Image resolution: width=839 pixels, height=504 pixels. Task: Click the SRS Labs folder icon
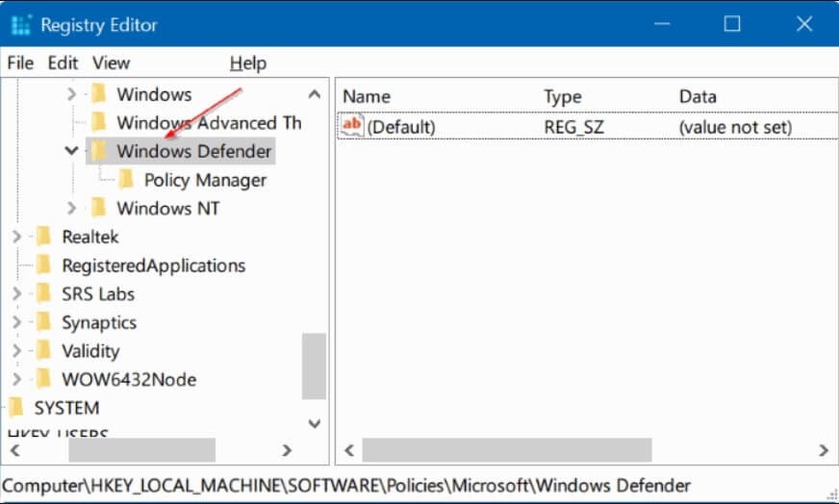coord(43,293)
